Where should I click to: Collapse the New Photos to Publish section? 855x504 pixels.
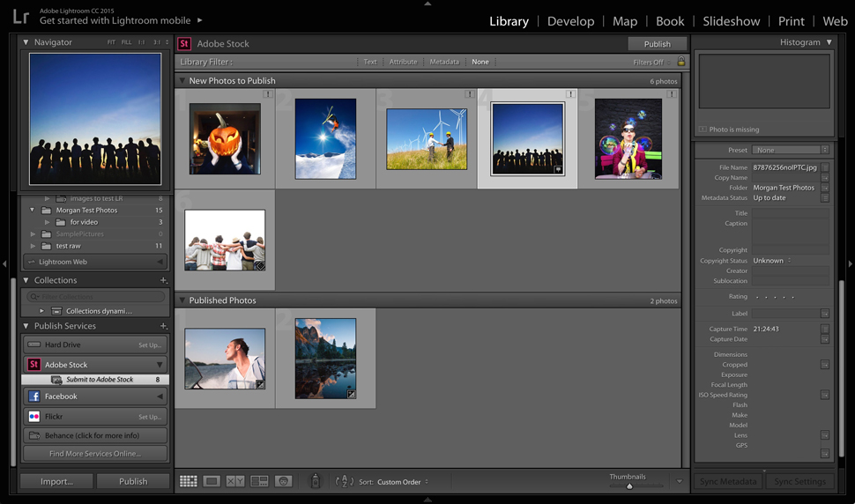click(182, 81)
